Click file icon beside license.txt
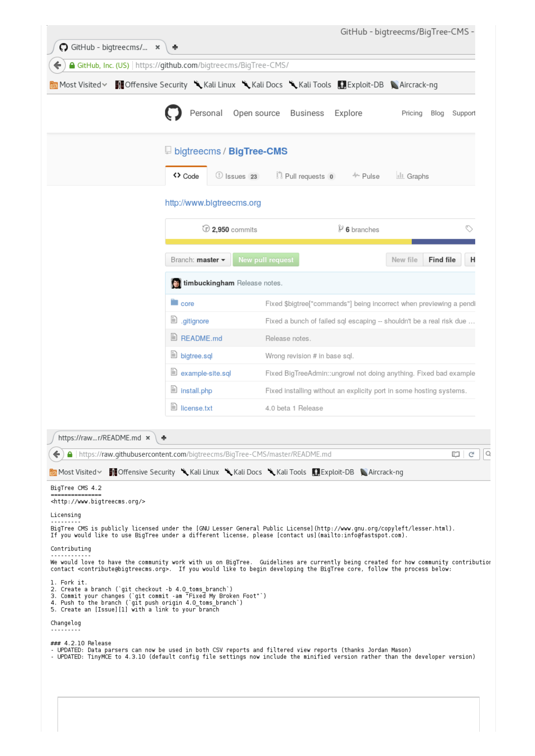535x756 pixels. 174,407
